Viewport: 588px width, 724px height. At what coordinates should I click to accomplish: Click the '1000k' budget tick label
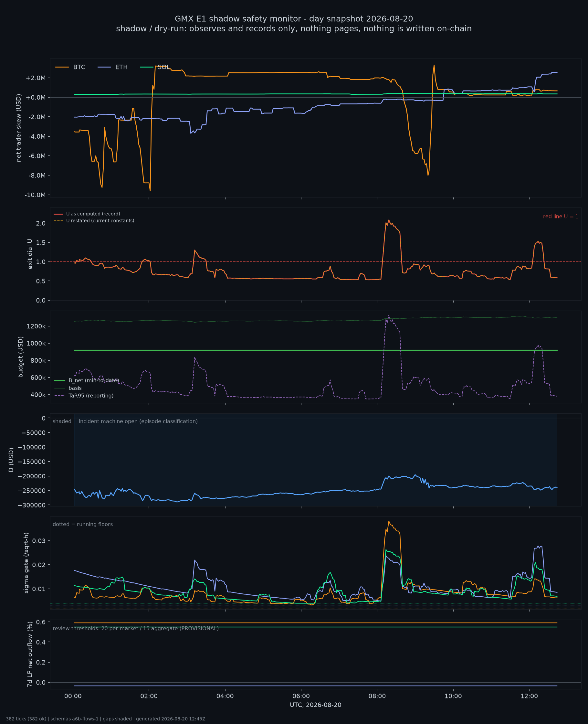[x=36, y=344]
